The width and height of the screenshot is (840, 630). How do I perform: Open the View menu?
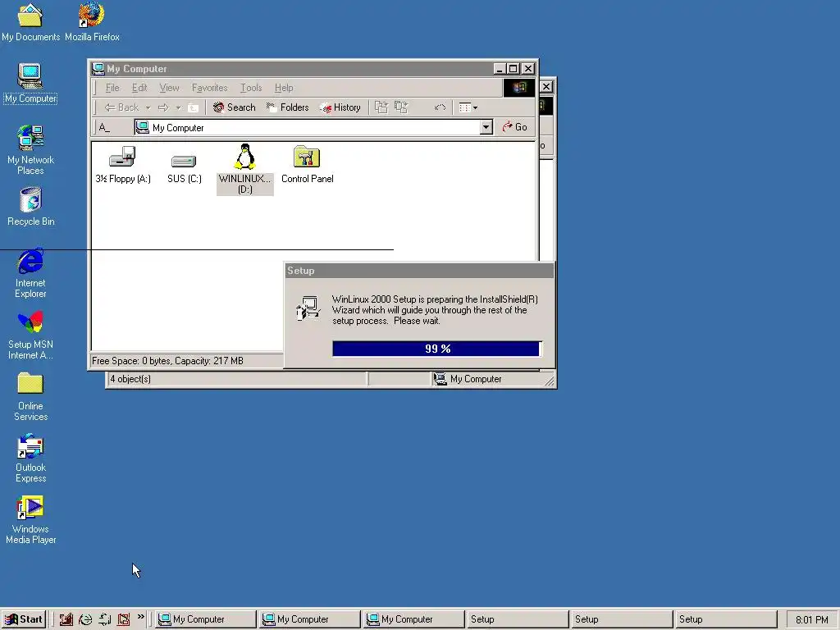pyautogui.click(x=169, y=88)
